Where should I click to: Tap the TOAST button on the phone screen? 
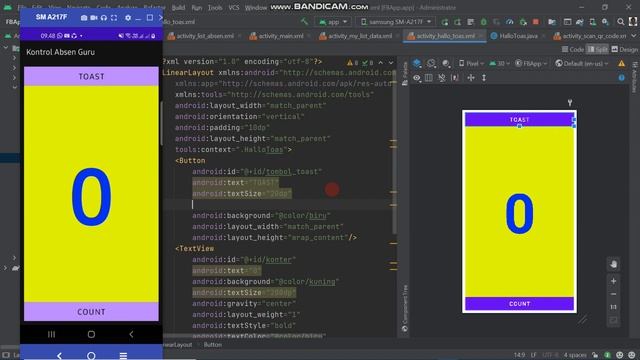(x=91, y=76)
